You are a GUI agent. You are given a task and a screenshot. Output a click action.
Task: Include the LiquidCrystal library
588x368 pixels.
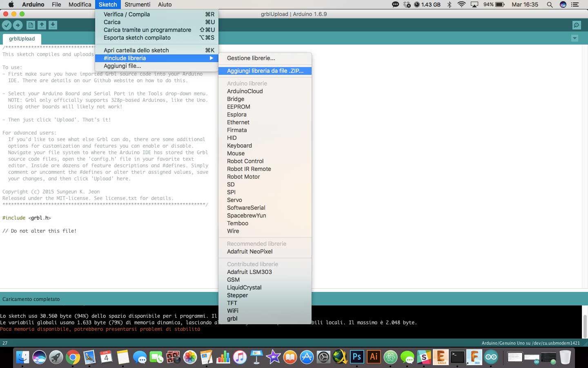pyautogui.click(x=265, y=287)
